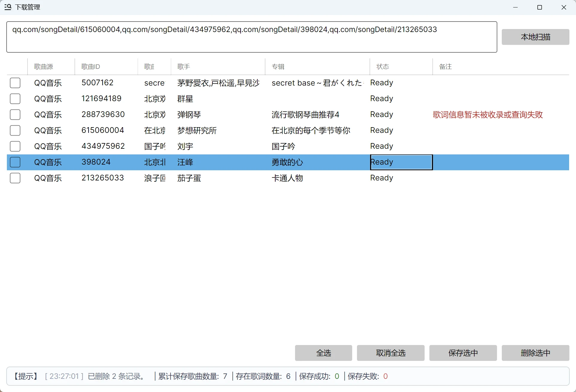
Task: Click the 本地扫描 button
Action: pos(535,37)
